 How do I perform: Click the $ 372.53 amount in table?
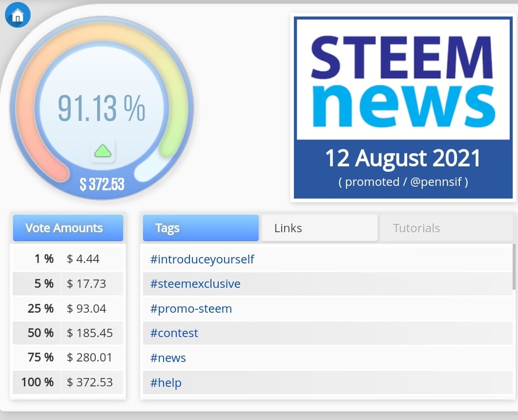89,382
